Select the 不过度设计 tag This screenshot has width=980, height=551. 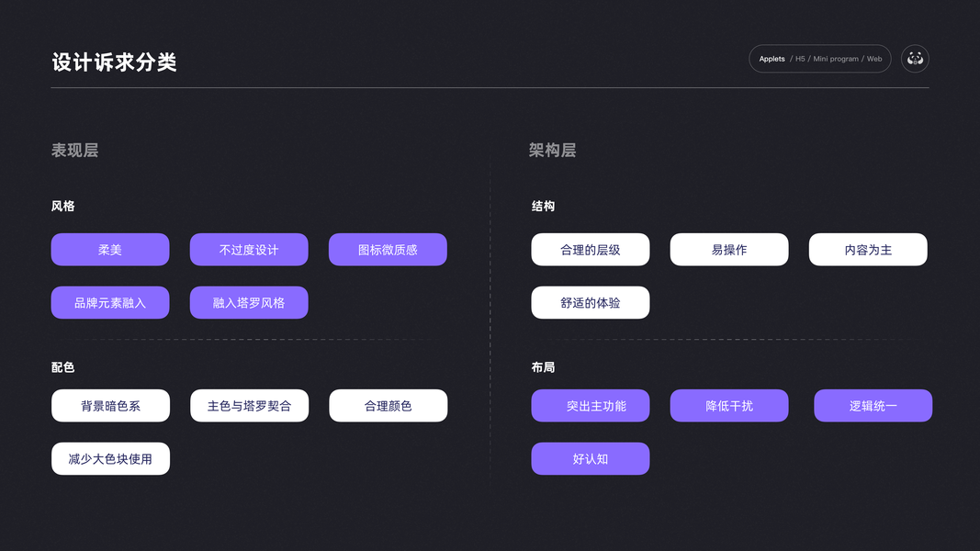(249, 250)
